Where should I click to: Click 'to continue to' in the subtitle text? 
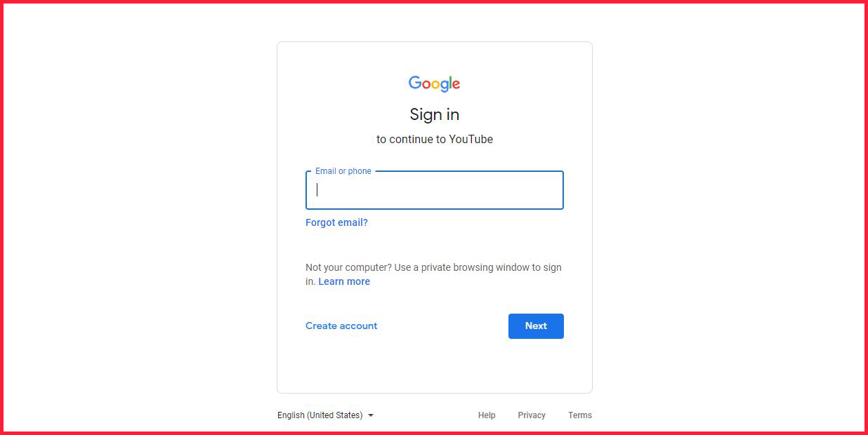(412, 139)
